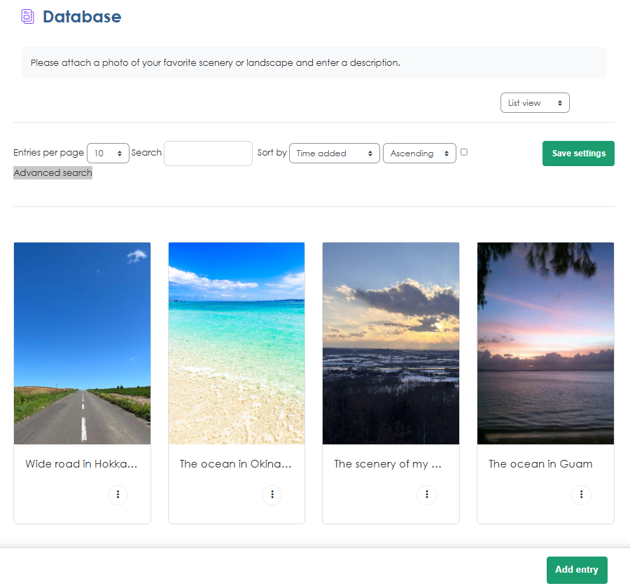Click the Database activity icon beside the title
This screenshot has width=630, height=586.
(x=27, y=17)
